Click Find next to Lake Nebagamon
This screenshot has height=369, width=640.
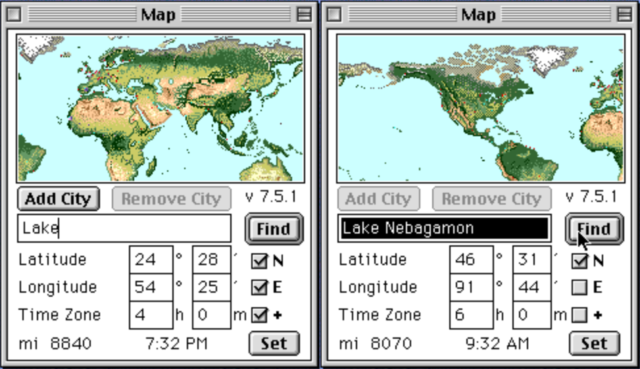tap(594, 229)
